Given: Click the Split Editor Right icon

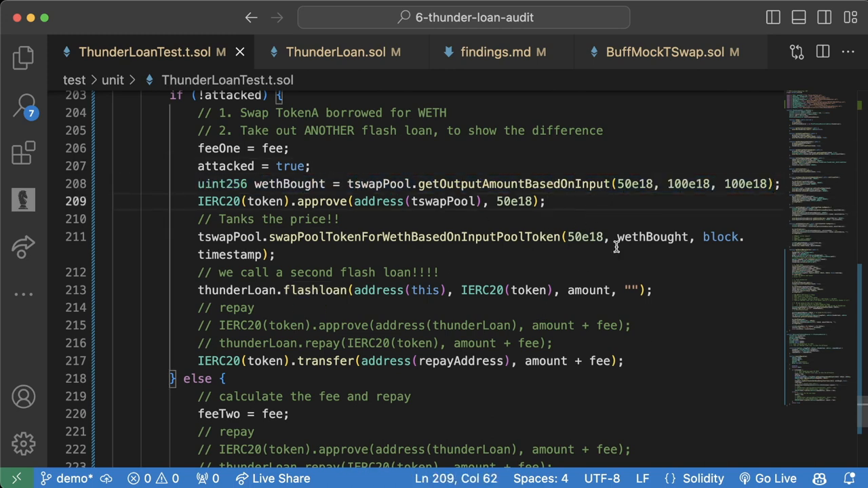Looking at the screenshot, I should (823, 52).
